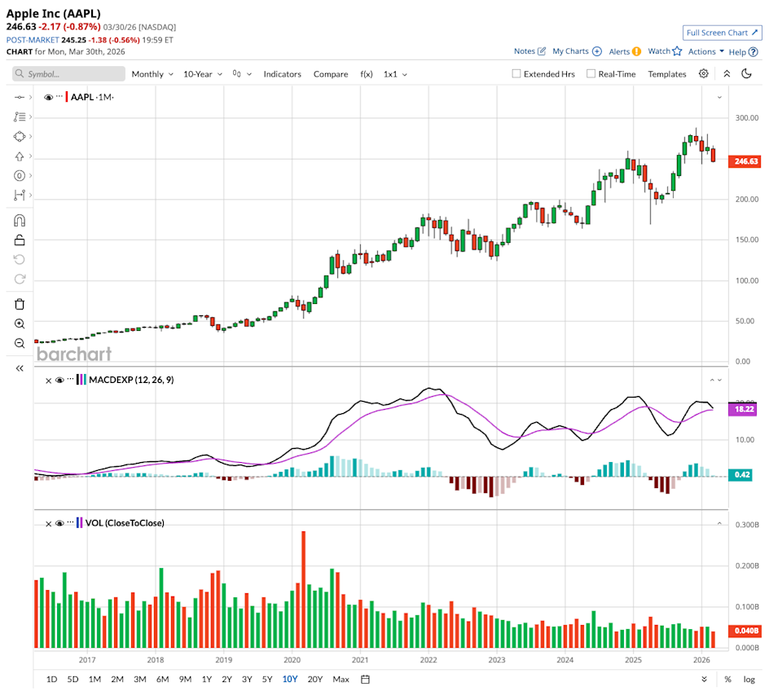Viewport: 782px width, 700px height.
Task: Toggle visibility of the MACDEXP indicator
Action: 59,381
